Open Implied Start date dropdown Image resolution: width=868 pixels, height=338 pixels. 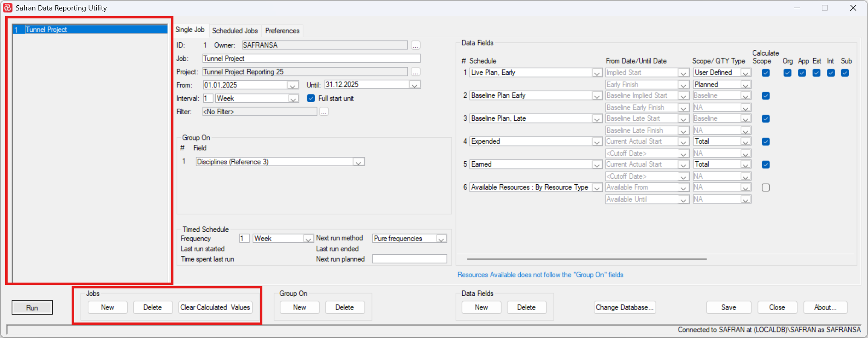click(x=683, y=73)
